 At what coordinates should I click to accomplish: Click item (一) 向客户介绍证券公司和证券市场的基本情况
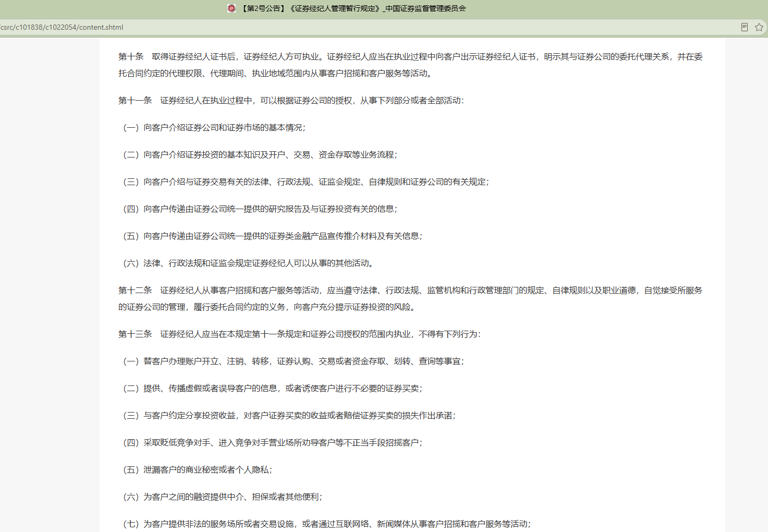tap(214, 127)
